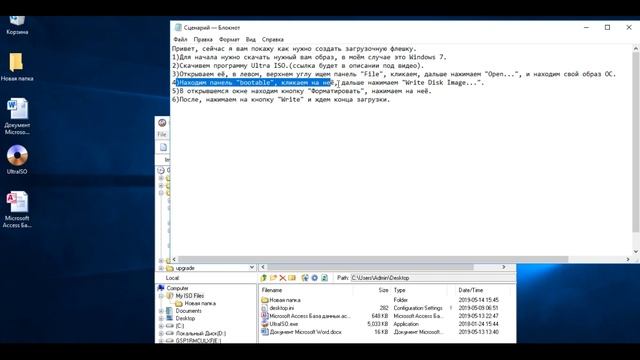Open the Вид menu in Notepad
Image resolution: width=640 pixels, height=360 pixels.
[x=251, y=40]
